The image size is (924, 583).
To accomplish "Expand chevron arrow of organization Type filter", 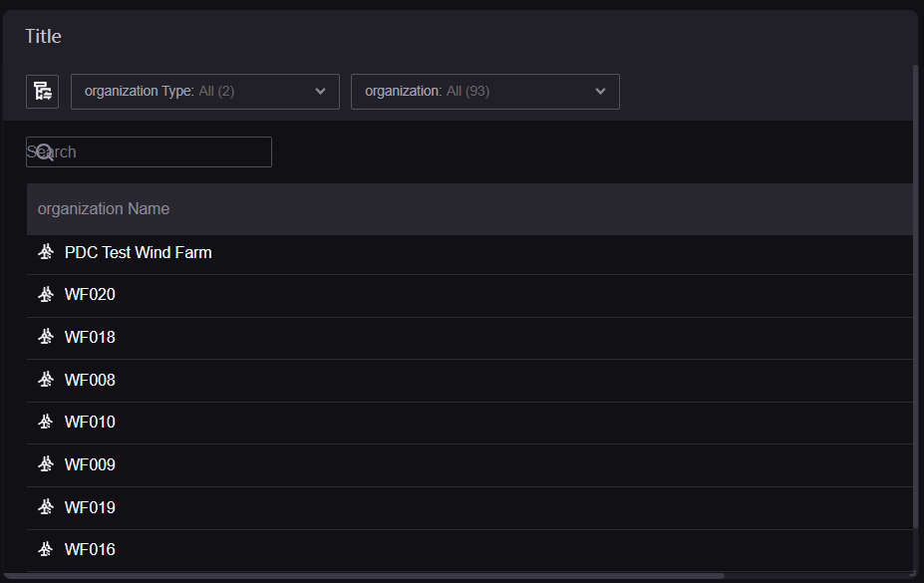I will 321,92.
